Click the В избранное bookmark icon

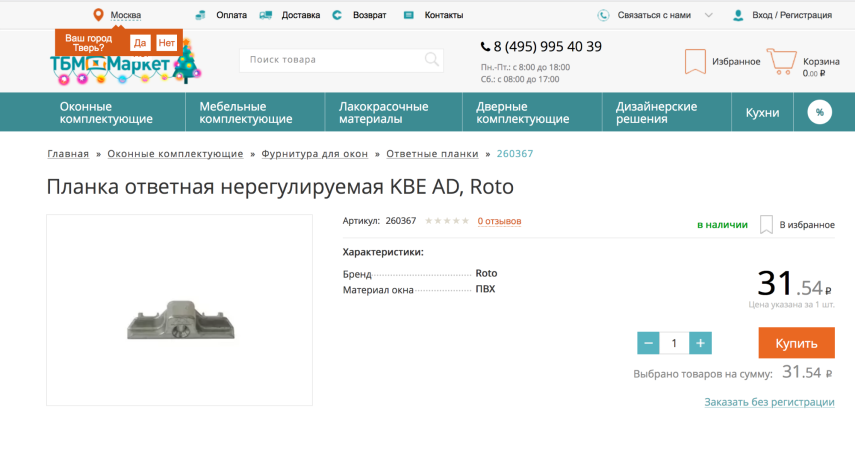click(x=766, y=225)
